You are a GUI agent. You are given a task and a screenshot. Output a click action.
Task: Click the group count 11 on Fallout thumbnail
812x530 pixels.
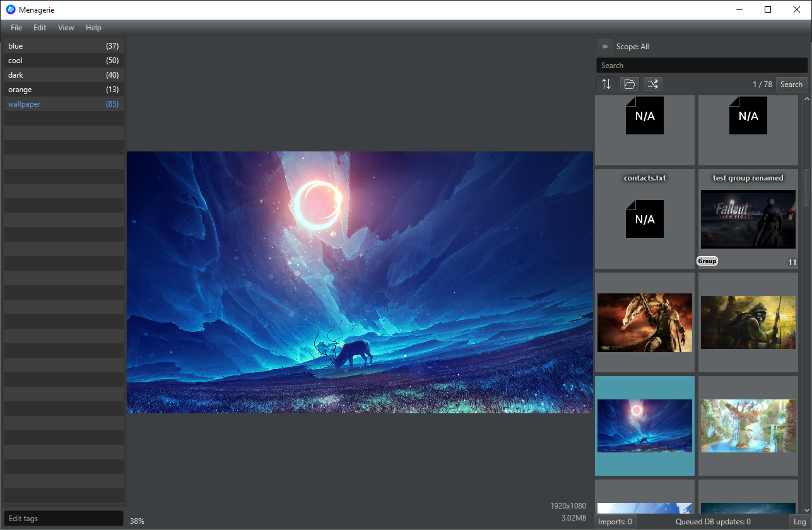click(x=792, y=262)
